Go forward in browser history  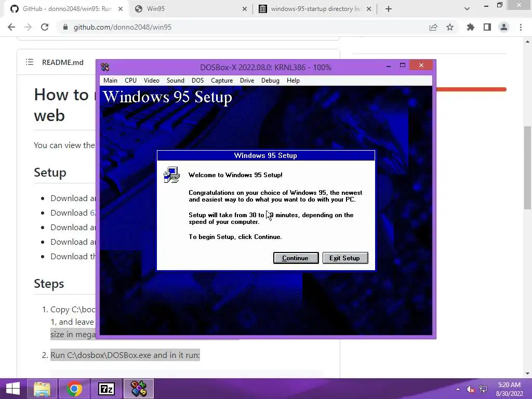(x=28, y=27)
